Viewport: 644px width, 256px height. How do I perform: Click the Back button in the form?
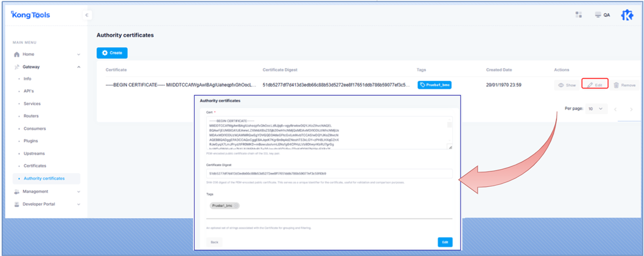click(214, 242)
